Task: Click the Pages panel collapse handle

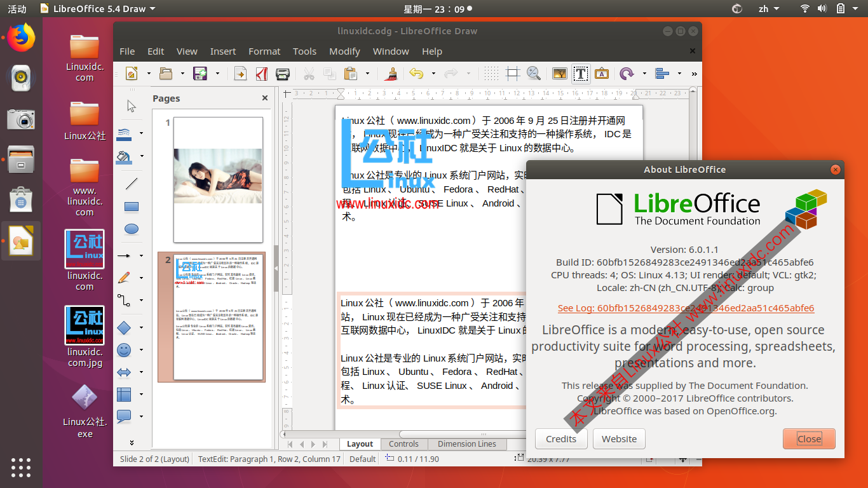Action: [x=276, y=269]
